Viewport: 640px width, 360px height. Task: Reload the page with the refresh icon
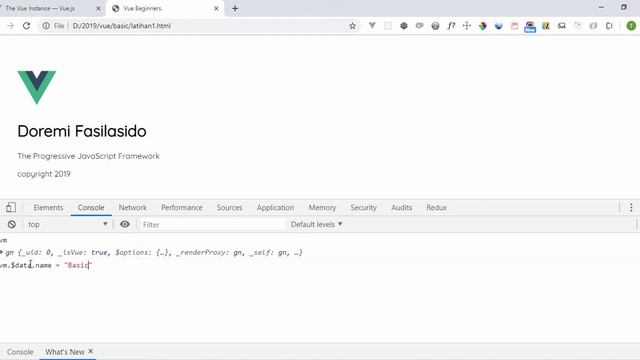(27, 26)
